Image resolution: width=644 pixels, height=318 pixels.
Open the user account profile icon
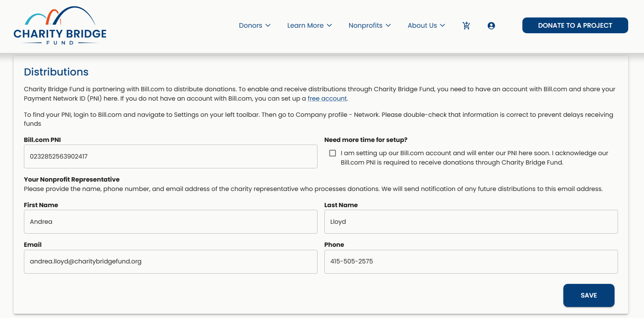pos(491,26)
